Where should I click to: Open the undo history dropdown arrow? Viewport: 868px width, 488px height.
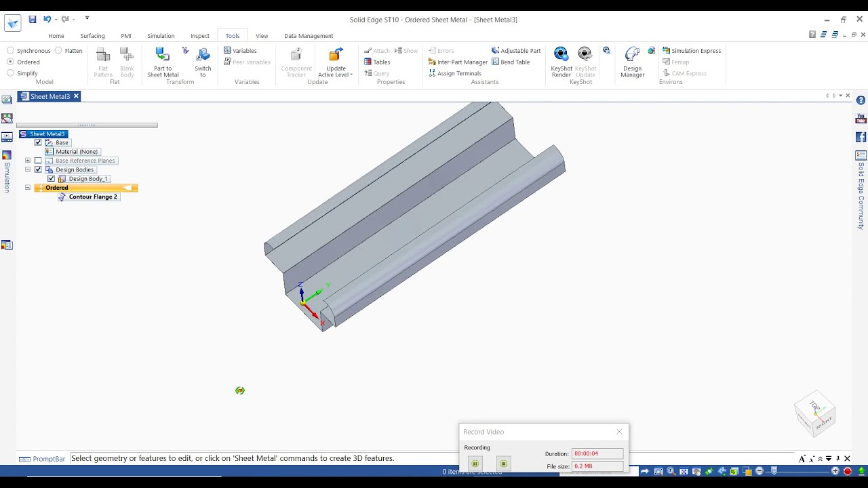click(56, 19)
